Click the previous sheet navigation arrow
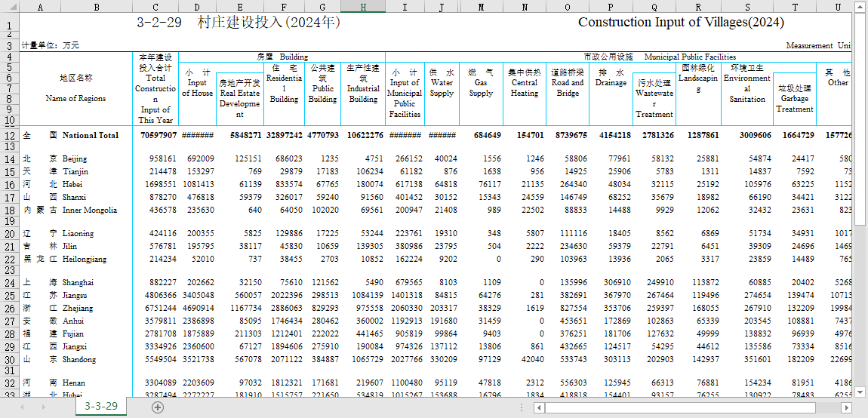 [x=23, y=407]
